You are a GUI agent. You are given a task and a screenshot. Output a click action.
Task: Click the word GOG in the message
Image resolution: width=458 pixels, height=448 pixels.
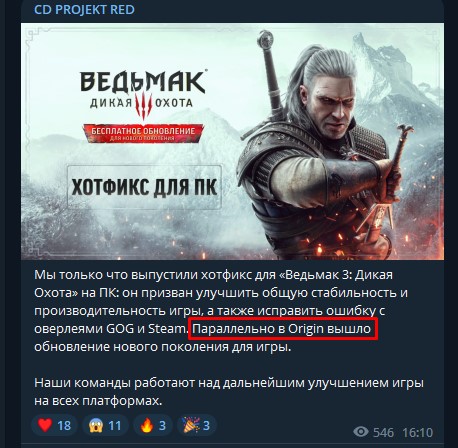[x=120, y=329]
